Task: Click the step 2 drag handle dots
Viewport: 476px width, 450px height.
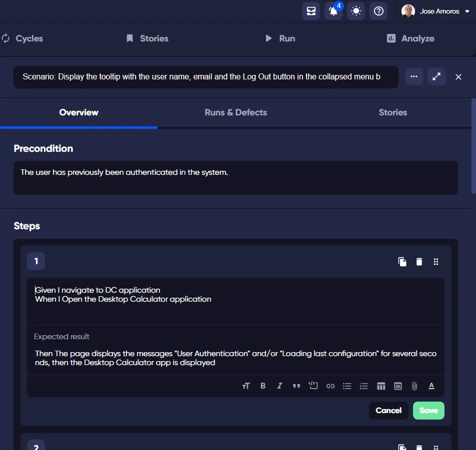Action: (x=436, y=448)
